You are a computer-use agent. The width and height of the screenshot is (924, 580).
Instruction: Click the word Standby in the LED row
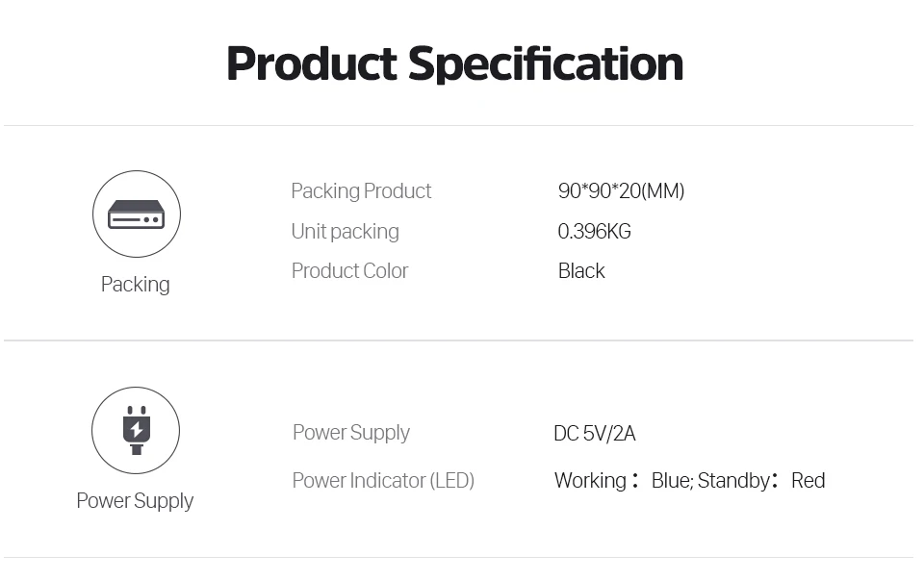pos(733,481)
